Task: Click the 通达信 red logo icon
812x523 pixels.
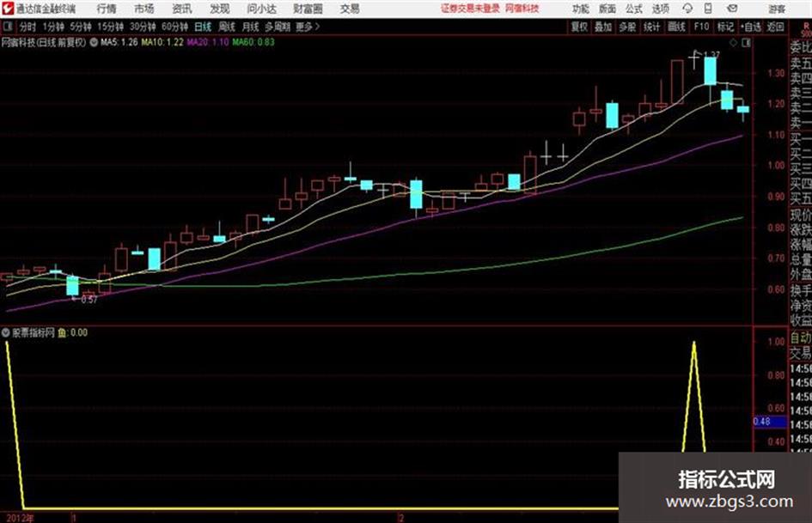Action: tap(7, 9)
